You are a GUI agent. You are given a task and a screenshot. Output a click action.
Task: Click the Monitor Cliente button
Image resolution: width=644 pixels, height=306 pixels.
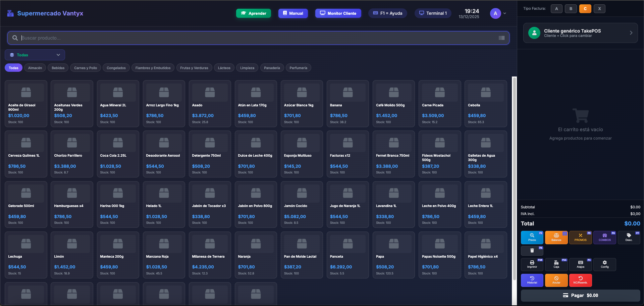pyautogui.click(x=338, y=13)
